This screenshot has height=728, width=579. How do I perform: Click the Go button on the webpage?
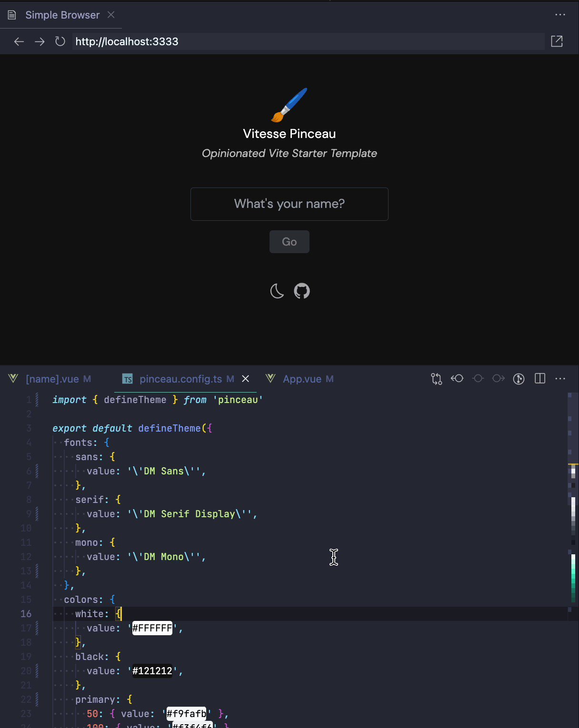289,241
